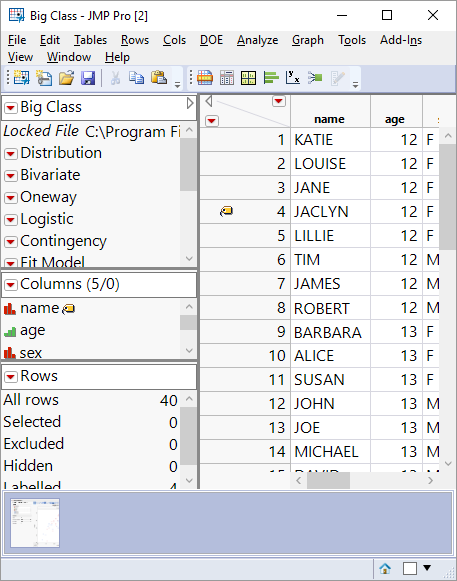Click the label tag icon beside name
The image size is (457, 581).
coord(69,309)
